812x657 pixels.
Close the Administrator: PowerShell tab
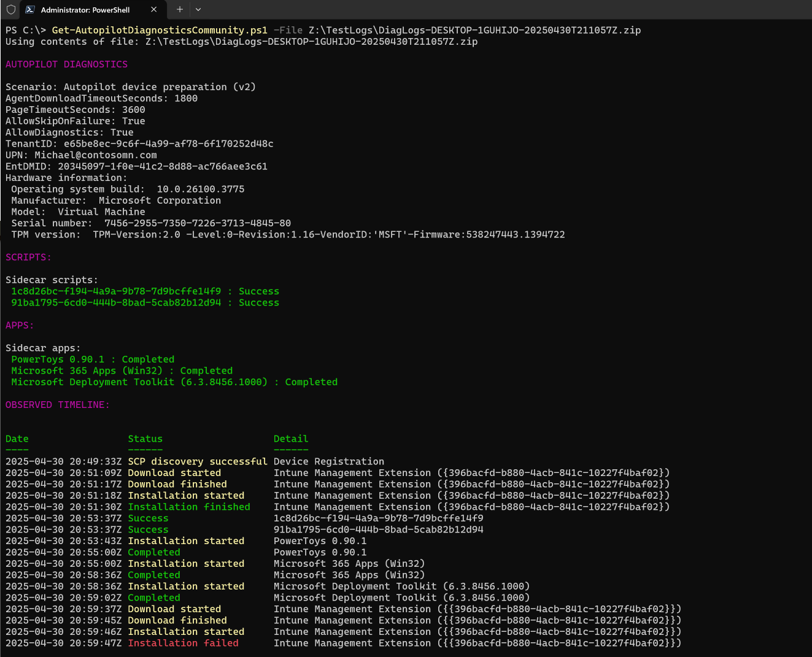pos(154,10)
